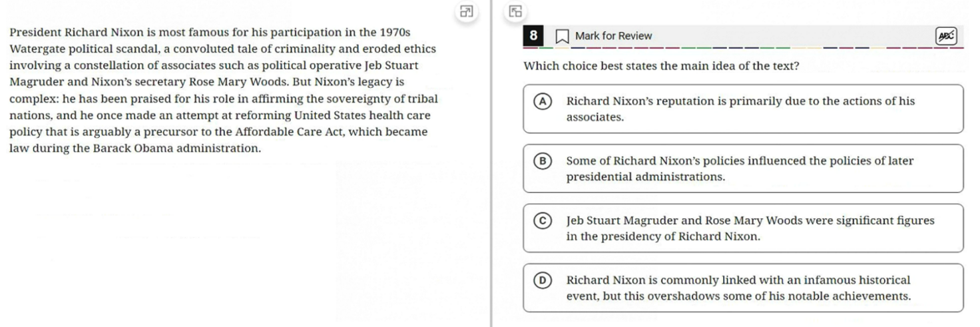This screenshot has height=327, width=980.
Task: Click the Mark for Review label
Action: pyautogui.click(x=613, y=36)
